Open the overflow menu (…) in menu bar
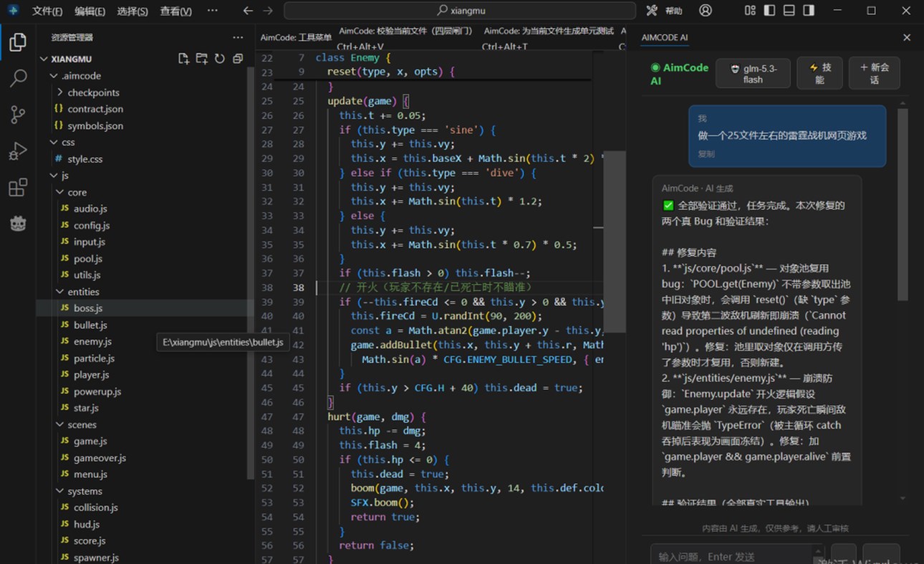Image resolution: width=924 pixels, height=564 pixels. pos(212,11)
